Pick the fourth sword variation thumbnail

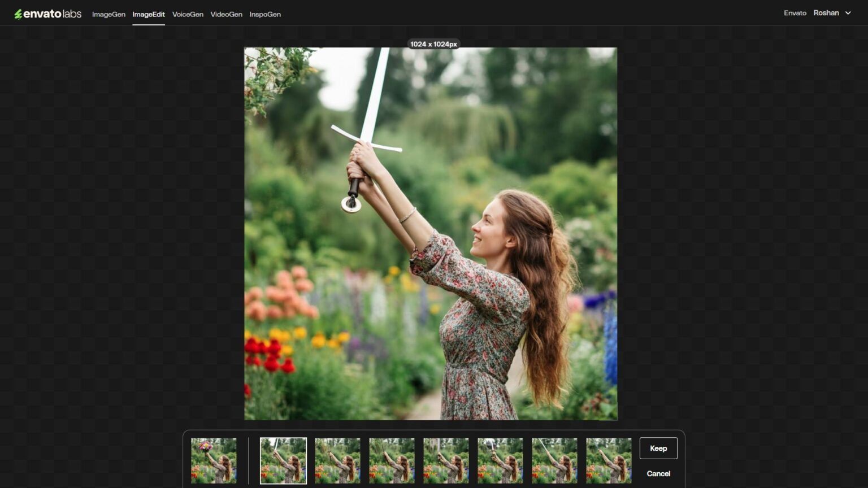[392, 460]
